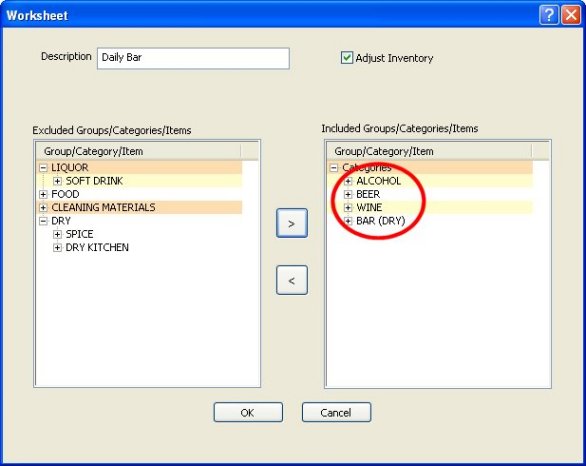Click the OK button
This screenshot has height=466, width=586.
pos(248,412)
